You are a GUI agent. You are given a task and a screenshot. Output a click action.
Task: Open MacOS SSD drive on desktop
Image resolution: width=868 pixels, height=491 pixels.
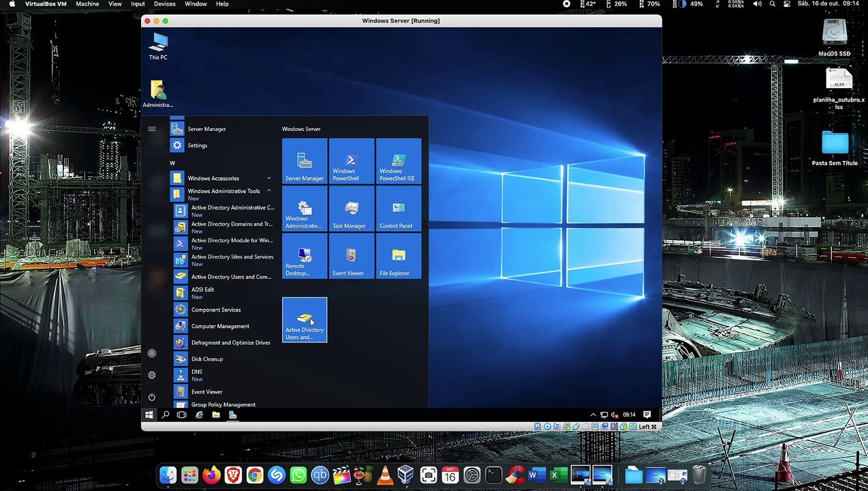click(835, 38)
